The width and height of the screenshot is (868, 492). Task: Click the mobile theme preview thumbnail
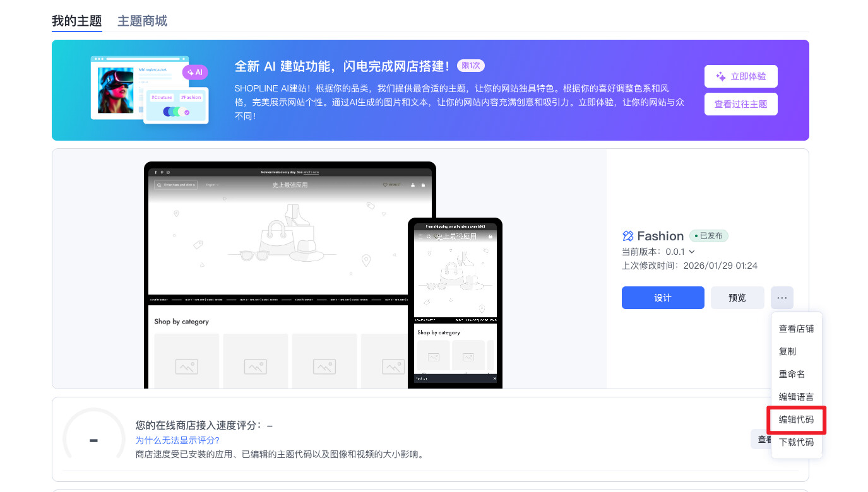[x=455, y=303]
